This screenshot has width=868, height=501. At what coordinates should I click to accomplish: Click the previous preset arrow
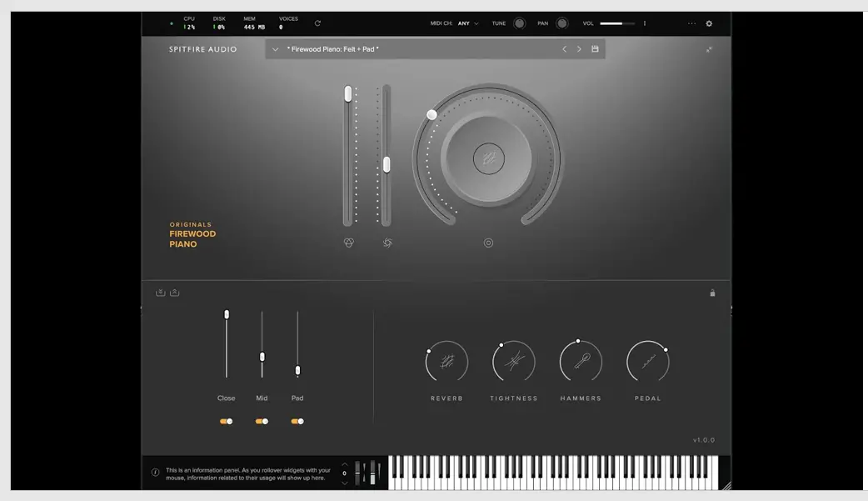(x=565, y=49)
